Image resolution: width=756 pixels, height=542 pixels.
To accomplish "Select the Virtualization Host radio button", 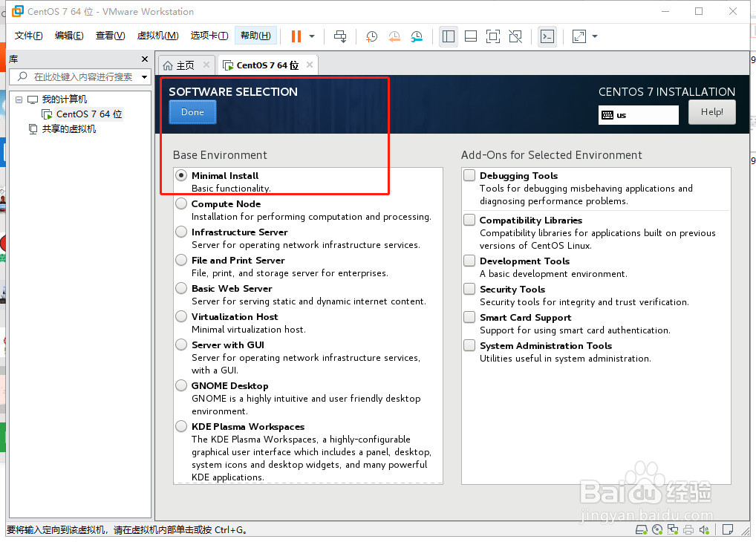I will coord(181,317).
